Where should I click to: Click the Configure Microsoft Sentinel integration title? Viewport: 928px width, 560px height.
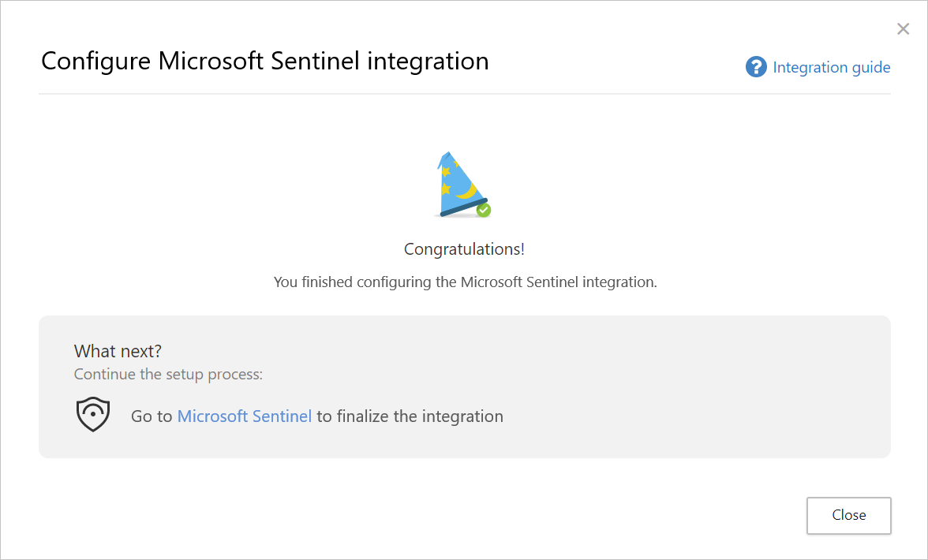tap(265, 61)
